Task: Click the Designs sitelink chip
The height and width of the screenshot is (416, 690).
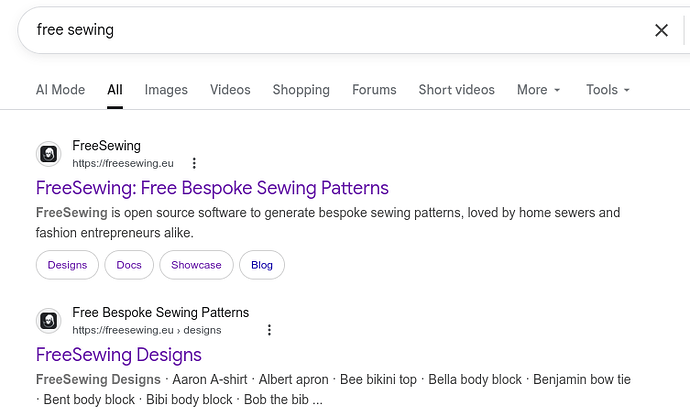Action: [68, 265]
